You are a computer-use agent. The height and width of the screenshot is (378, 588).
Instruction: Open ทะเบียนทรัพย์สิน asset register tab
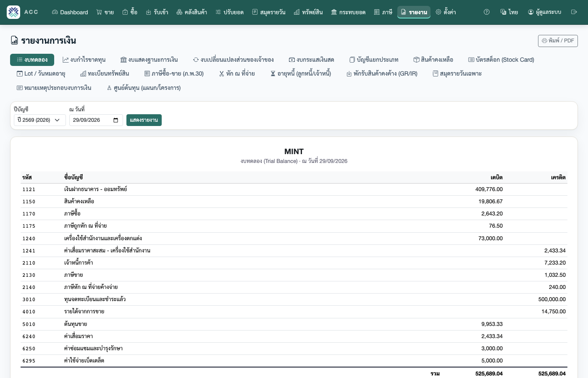pos(105,73)
